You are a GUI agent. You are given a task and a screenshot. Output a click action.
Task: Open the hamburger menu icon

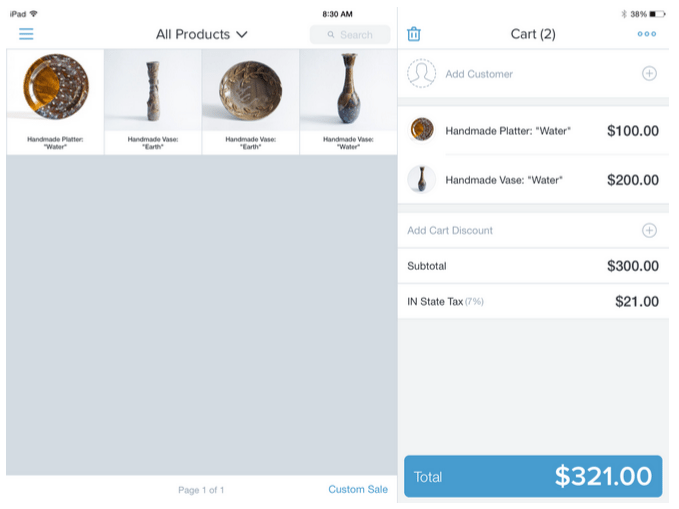pyautogui.click(x=26, y=34)
